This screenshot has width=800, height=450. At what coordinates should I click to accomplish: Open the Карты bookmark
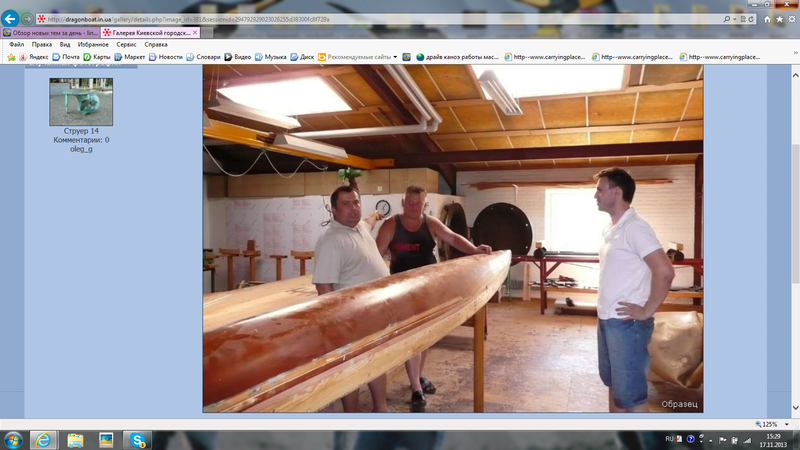point(97,57)
